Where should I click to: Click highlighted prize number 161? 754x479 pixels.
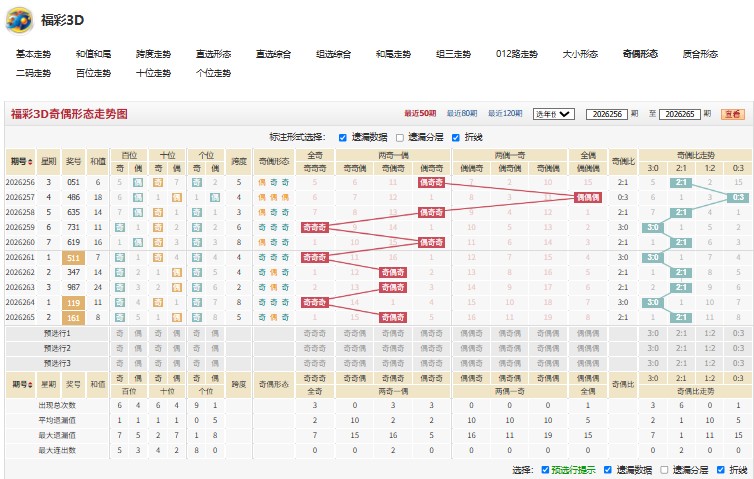(73, 318)
